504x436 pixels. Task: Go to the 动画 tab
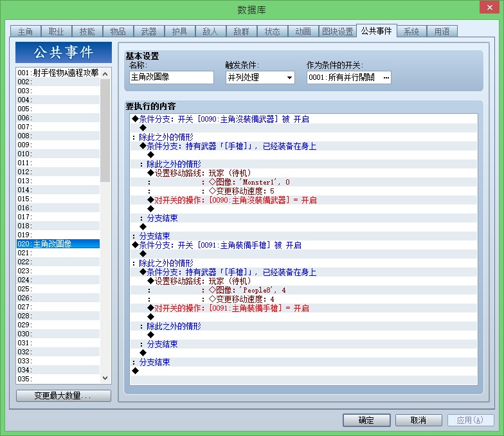303,32
